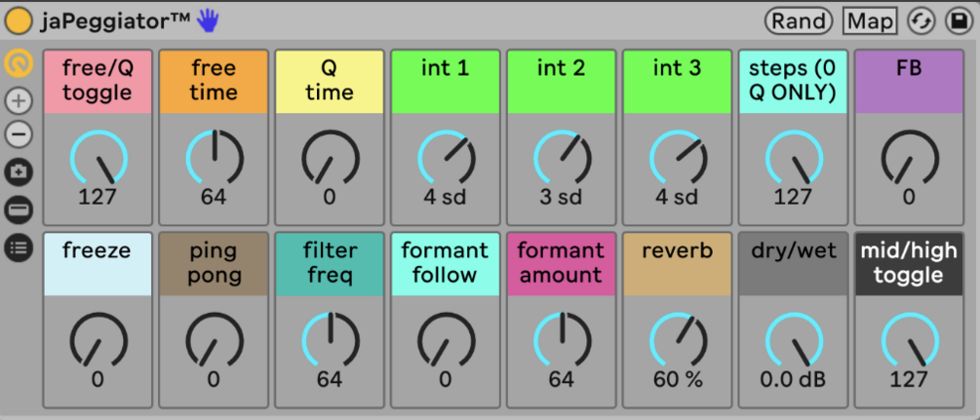980x420 pixels.
Task: Click the jaPeggiator™ device title
Action: (116, 21)
